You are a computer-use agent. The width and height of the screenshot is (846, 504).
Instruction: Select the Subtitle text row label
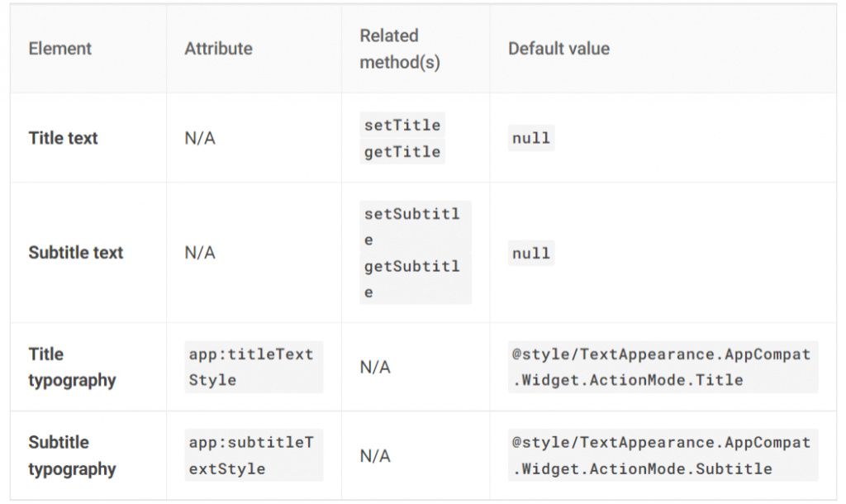click(x=75, y=253)
